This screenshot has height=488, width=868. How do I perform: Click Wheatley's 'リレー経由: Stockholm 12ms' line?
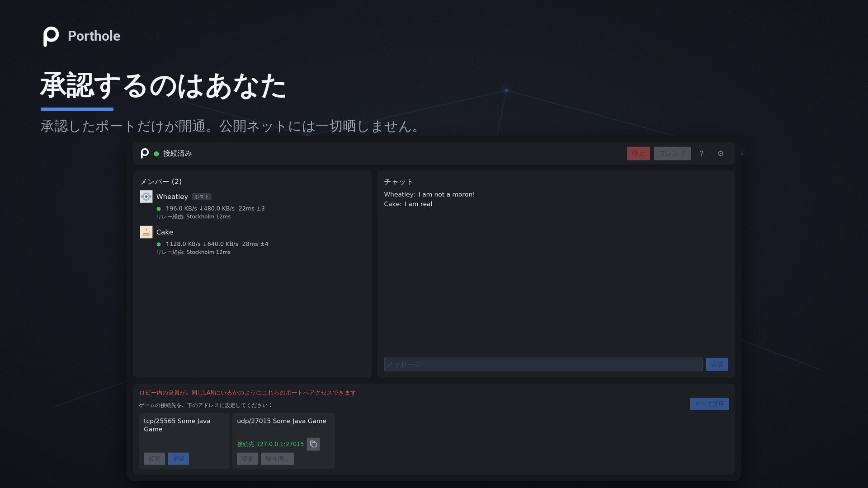(193, 217)
